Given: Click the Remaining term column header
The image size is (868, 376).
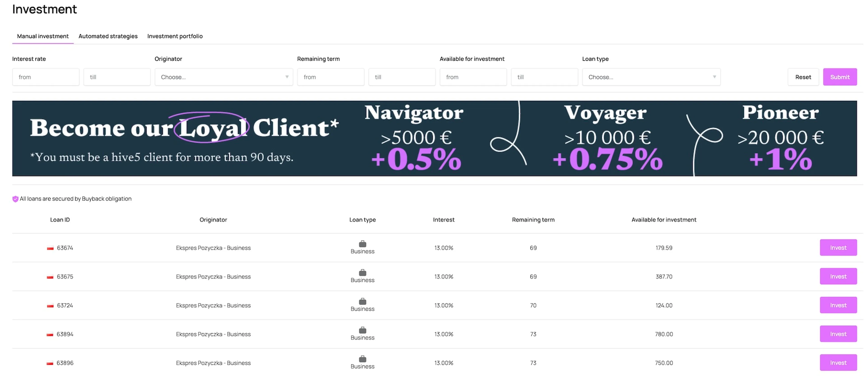Looking at the screenshot, I should point(533,219).
